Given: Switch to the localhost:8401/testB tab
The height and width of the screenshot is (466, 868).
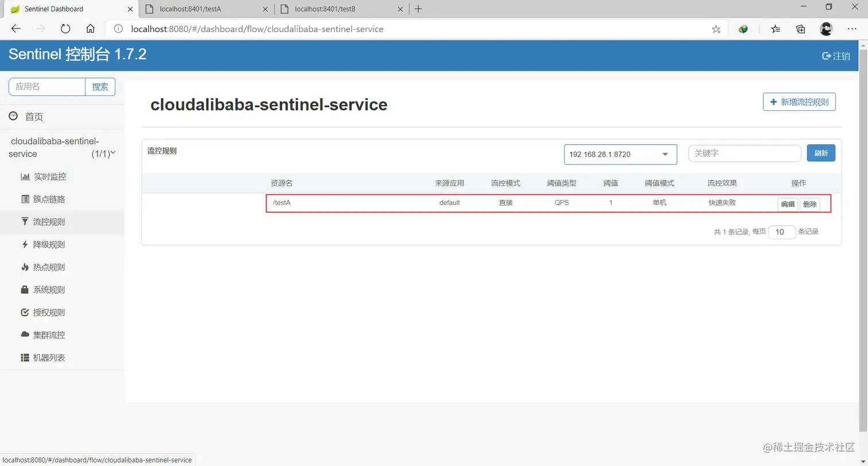Looking at the screenshot, I should pos(342,9).
